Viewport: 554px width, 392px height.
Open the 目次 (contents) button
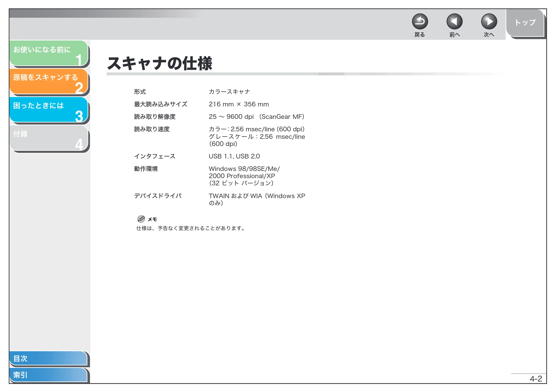[x=48, y=358]
